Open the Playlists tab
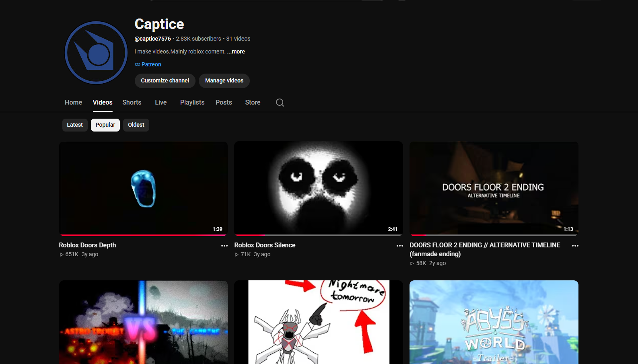 click(192, 103)
